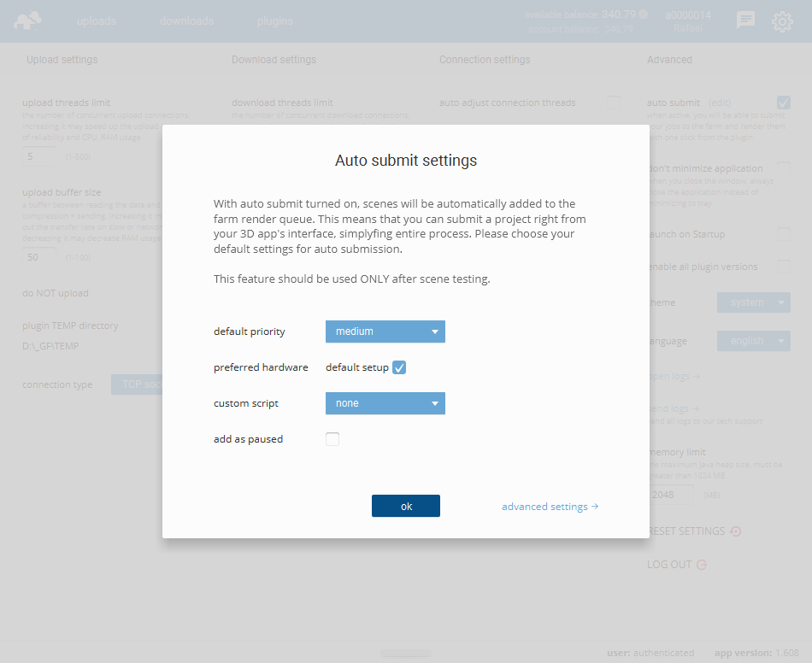Viewport: 812px width, 663px height.
Task: Click the user authenticated status text
Action: tap(650, 653)
